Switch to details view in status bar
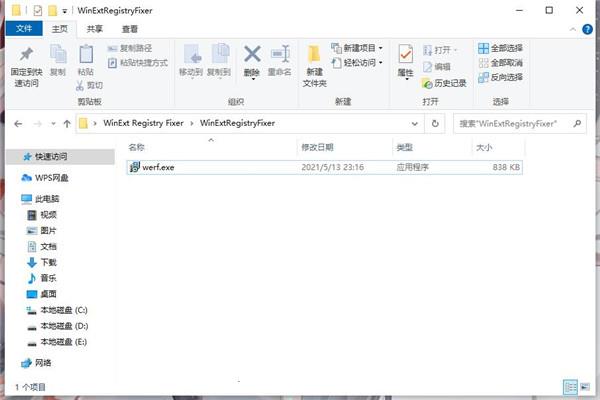Screen dimensions: 600x400 [x=570, y=387]
